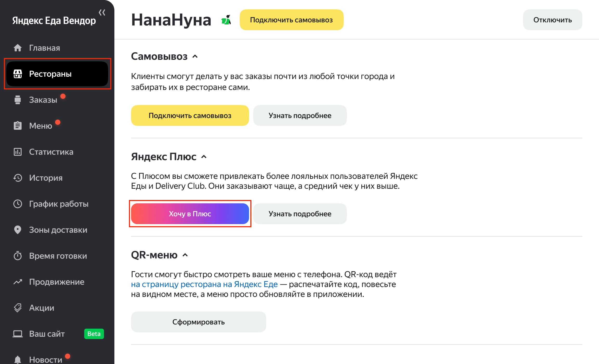The width and height of the screenshot is (599, 364).
Task: Click Сформировать to generate QR code
Action: click(x=199, y=322)
